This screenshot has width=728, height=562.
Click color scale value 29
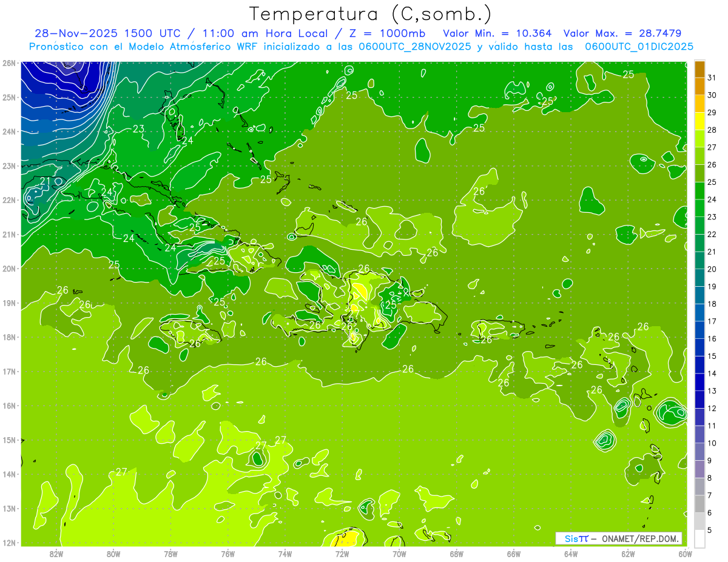coord(712,112)
